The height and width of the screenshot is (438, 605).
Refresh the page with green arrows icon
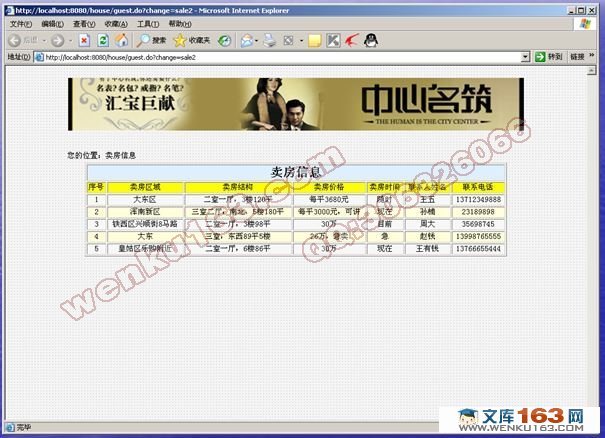tap(103, 41)
